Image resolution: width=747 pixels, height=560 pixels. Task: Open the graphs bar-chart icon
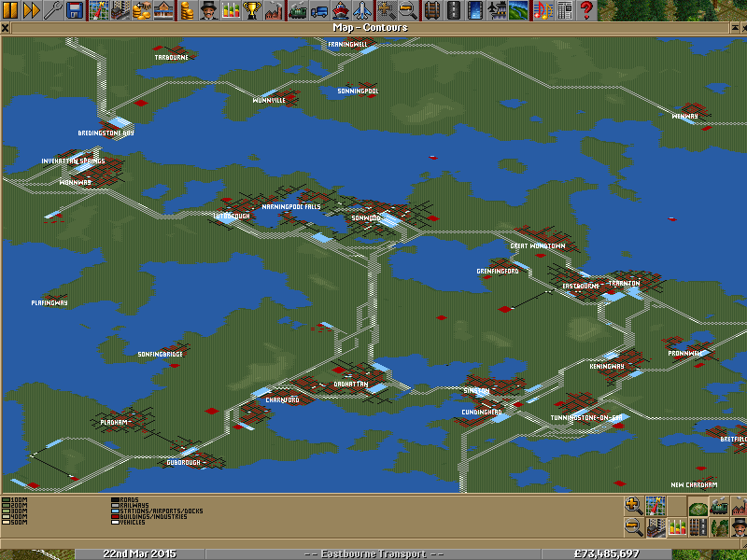click(229, 10)
